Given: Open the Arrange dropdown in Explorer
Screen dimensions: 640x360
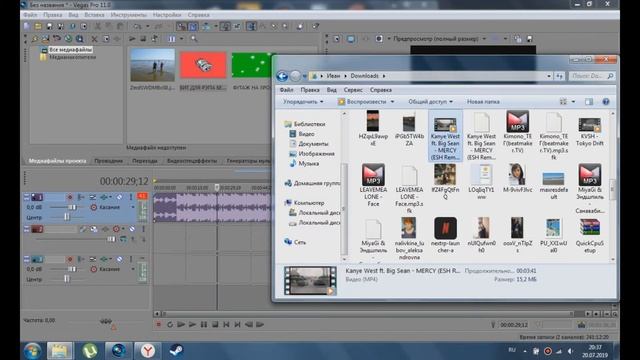Looking at the screenshot, I should (303, 102).
